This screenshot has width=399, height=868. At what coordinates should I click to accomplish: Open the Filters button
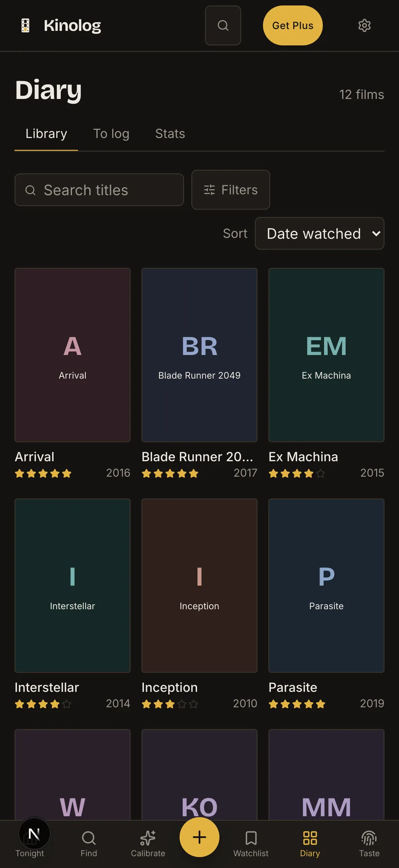point(231,190)
